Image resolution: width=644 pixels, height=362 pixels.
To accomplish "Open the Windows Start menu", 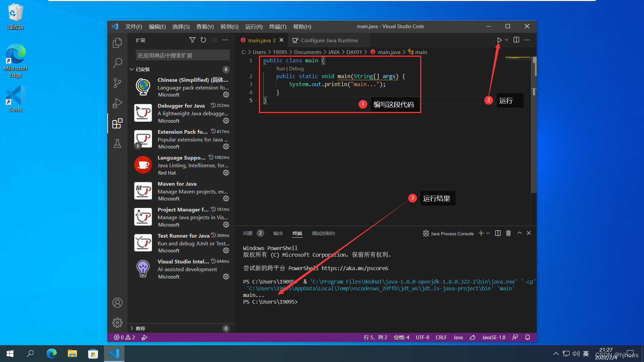I will (x=10, y=354).
